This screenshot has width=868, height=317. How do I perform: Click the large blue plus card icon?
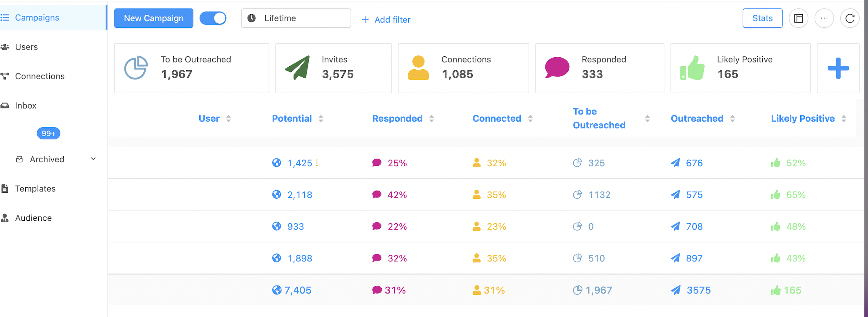pyautogui.click(x=838, y=68)
